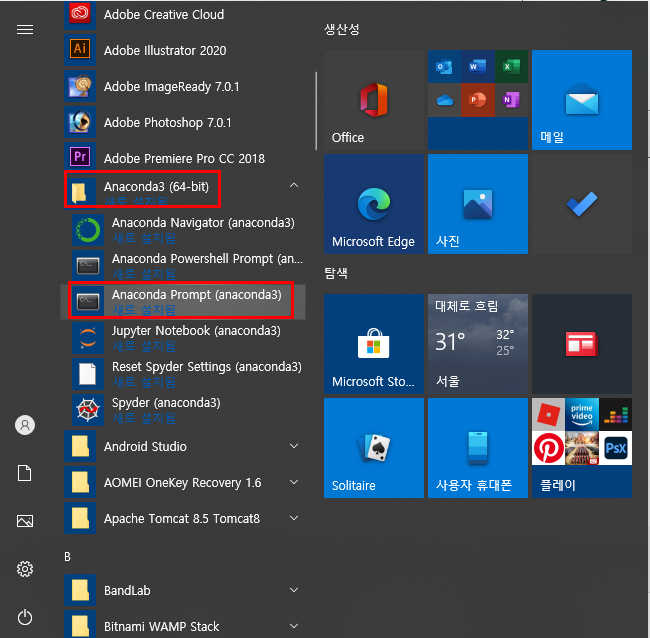Open Settings gear in Start sidebar
Image resolution: width=650 pixels, height=638 pixels.
coord(25,569)
